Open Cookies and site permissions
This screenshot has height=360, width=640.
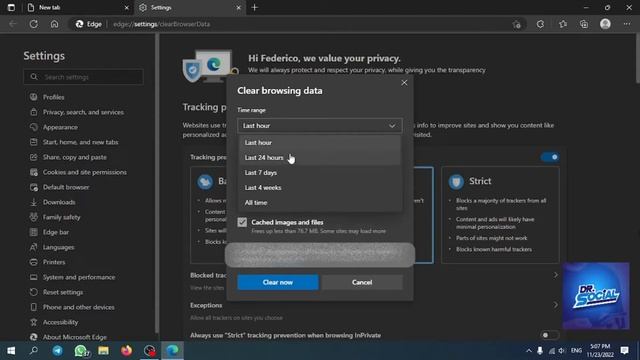coord(84,172)
